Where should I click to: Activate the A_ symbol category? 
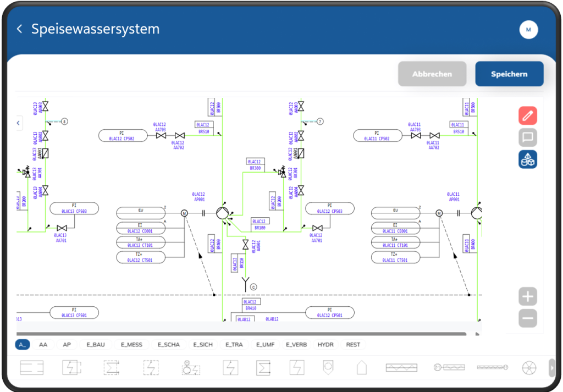click(x=23, y=345)
